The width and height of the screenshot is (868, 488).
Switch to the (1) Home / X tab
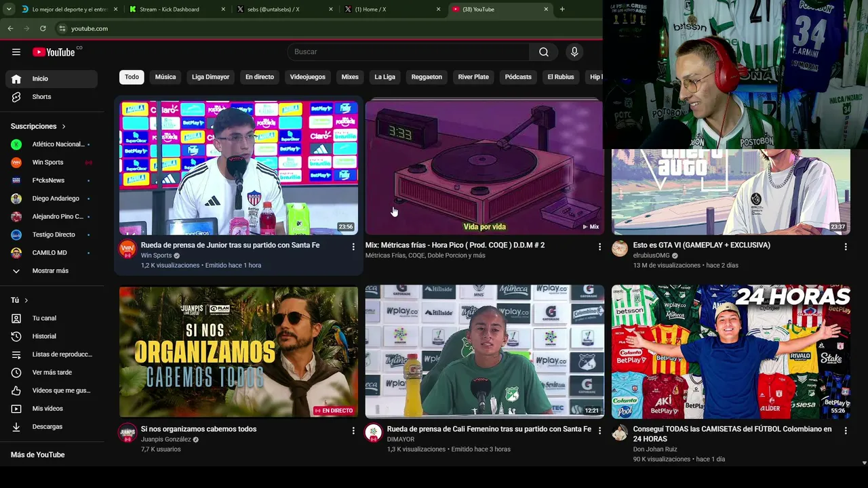pyautogui.click(x=393, y=9)
